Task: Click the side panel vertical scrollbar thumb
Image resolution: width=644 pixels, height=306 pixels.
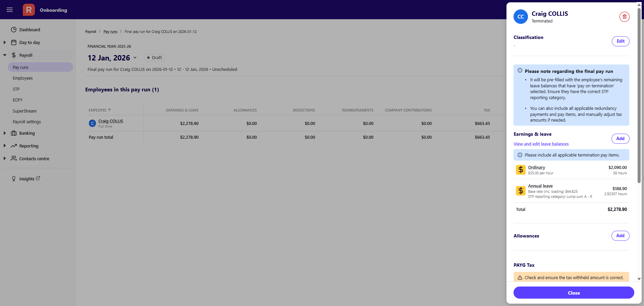Action: 639,96
